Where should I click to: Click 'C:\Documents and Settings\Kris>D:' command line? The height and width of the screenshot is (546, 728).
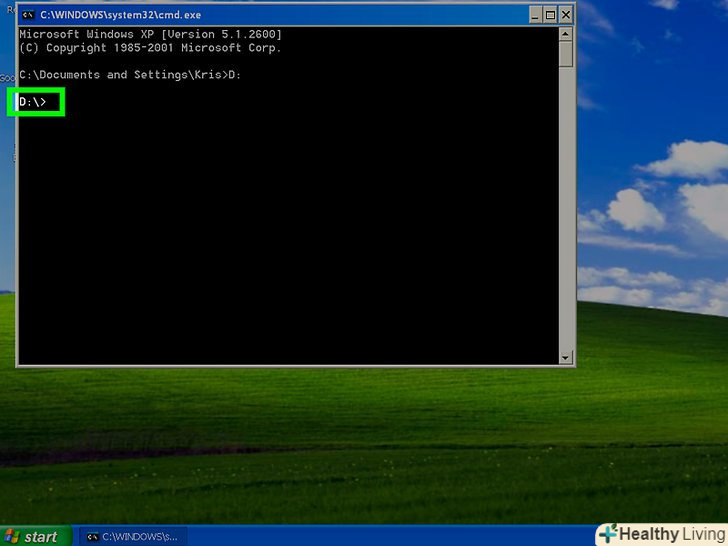coord(130,75)
